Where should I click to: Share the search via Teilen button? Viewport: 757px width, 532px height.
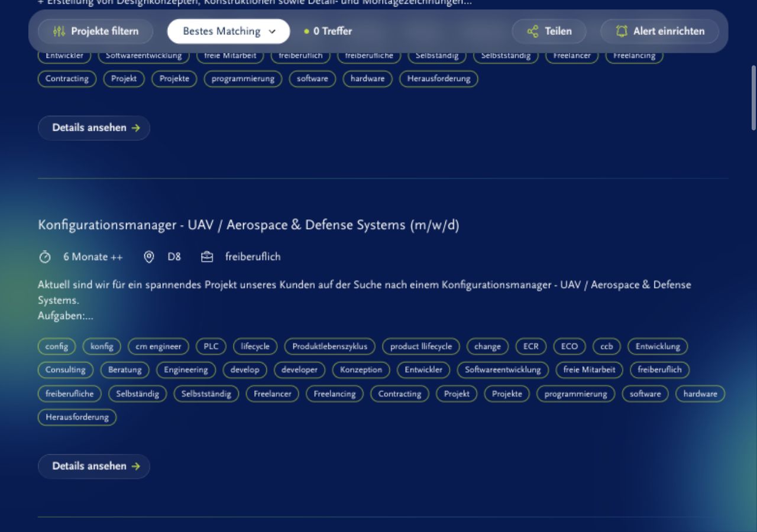click(x=549, y=31)
